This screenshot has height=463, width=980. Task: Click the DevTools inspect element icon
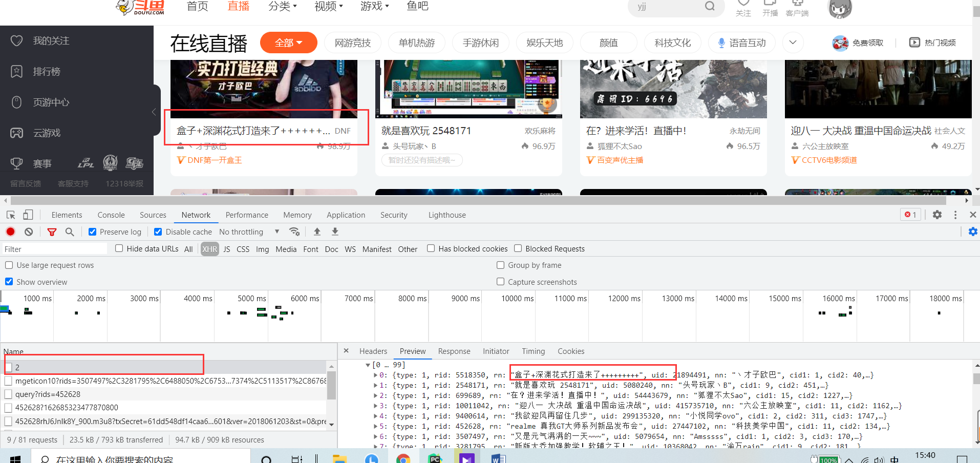[x=11, y=215]
